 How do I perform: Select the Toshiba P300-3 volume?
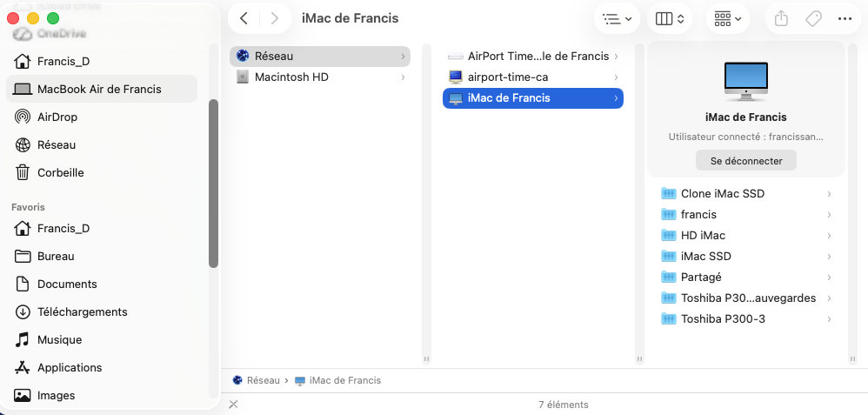pyautogui.click(x=723, y=318)
